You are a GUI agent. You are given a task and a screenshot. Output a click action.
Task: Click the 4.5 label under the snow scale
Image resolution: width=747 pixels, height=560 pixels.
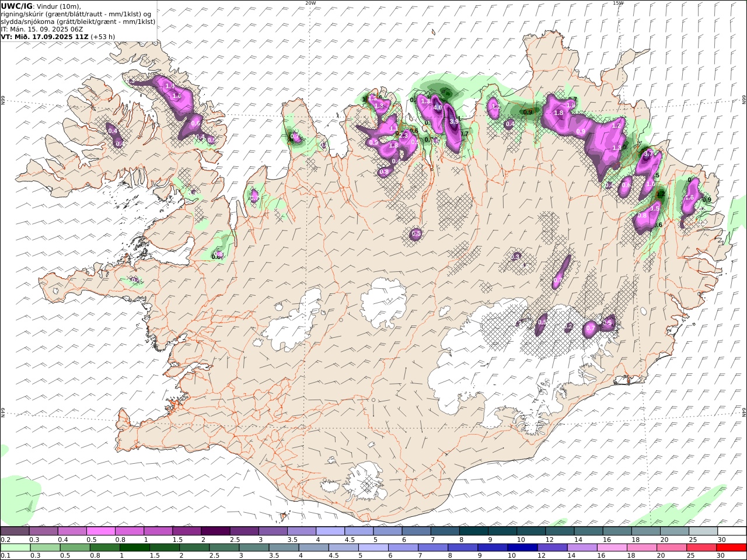(x=350, y=540)
